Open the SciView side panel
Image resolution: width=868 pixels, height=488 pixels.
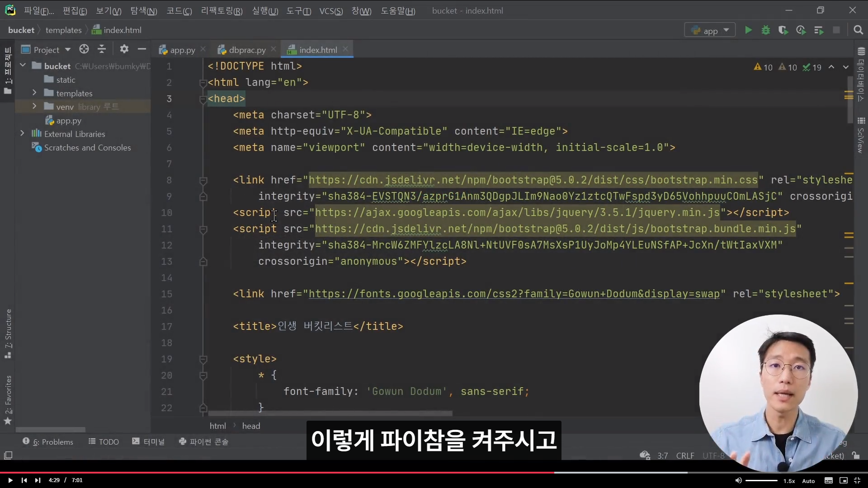pos(861,136)
